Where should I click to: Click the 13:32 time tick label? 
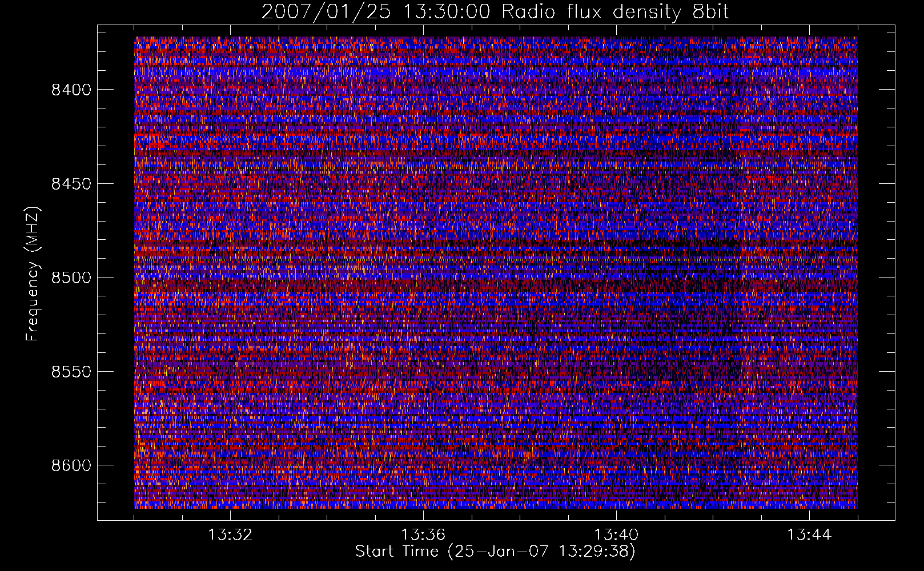(x=230, y=535)
